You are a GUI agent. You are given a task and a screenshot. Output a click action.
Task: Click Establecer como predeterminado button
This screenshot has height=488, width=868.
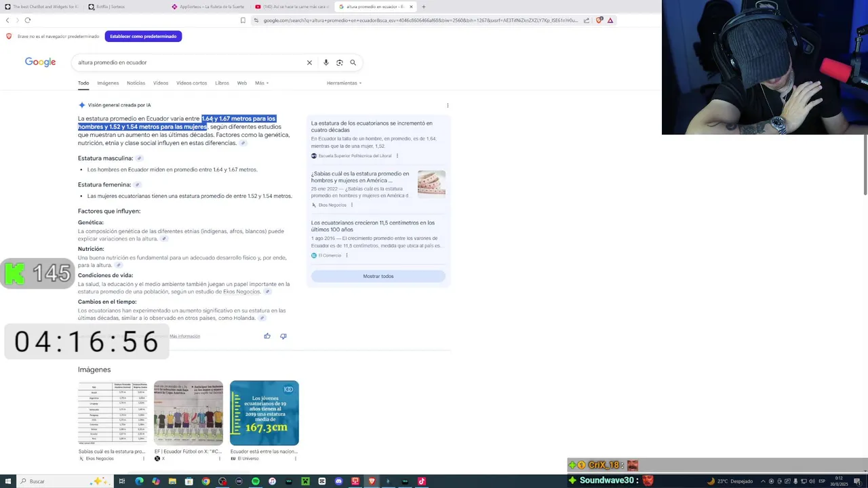point(143,36)
